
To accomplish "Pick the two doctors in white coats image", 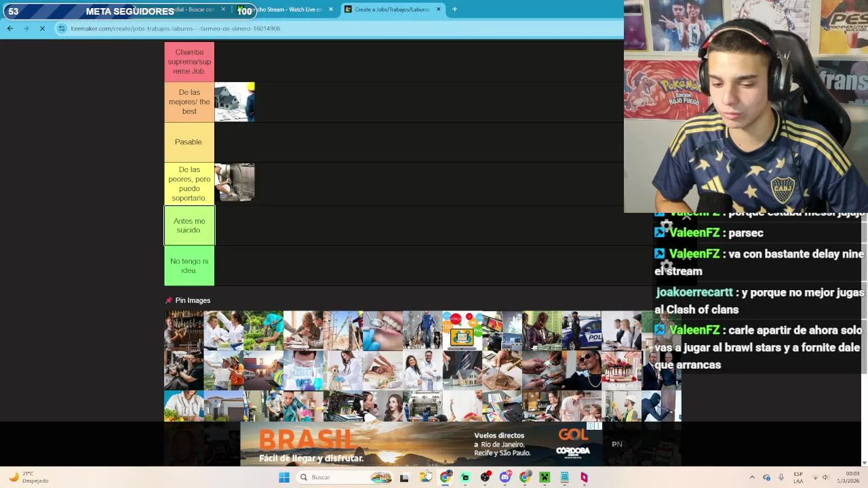I will click(422, 370).
